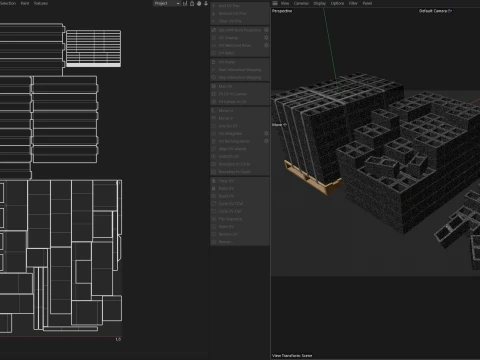Viewport: 480px width, 360px height.
Task: Click Flip Sequence
Action: click(x=240, y=219)
